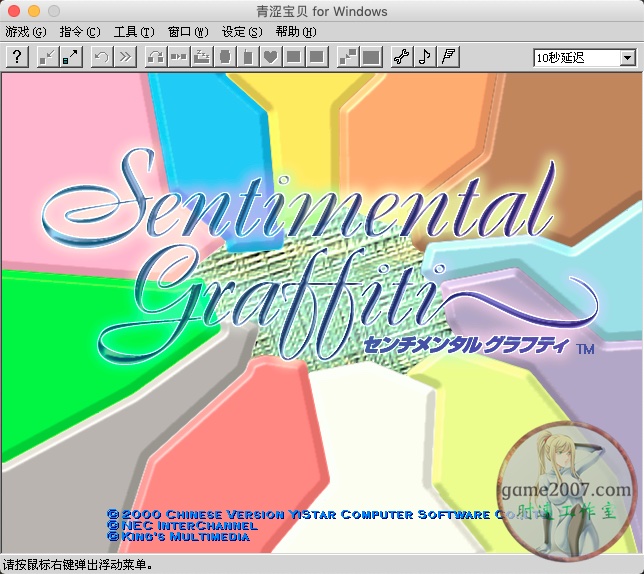Click the sleep Zzz bed icon
This screenshot has width=644, height=574.
tap(202, 57)
